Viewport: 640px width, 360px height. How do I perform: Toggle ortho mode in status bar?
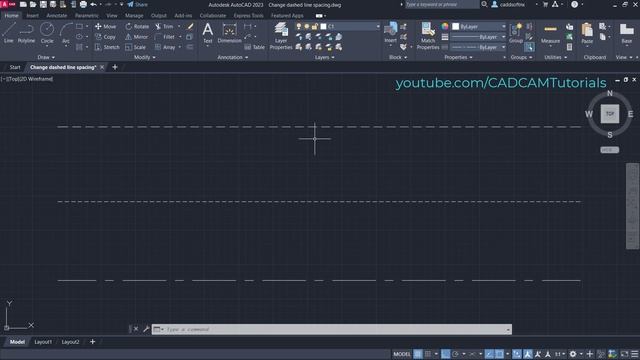coord(445,354)
